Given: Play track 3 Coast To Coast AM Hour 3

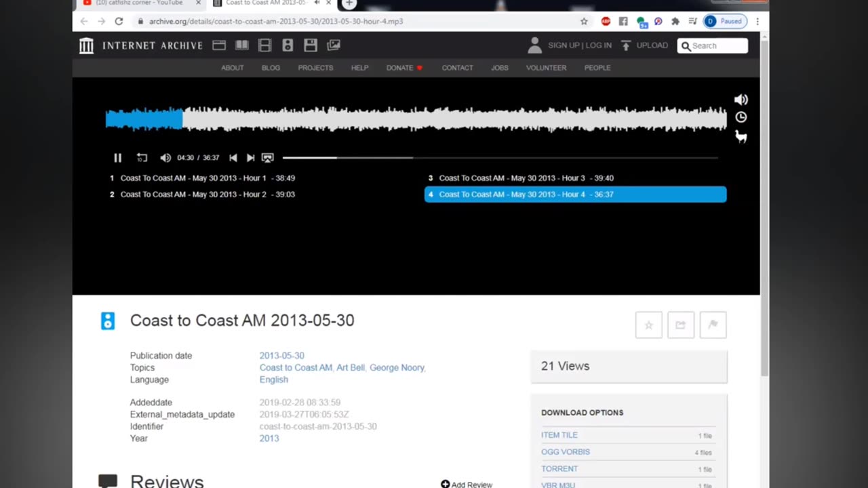Looking at the screenshot, I should click(521, 178).
